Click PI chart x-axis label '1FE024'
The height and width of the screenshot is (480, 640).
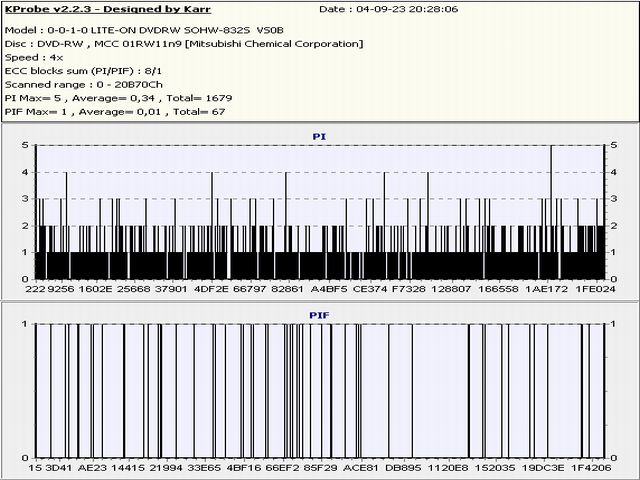point(596,289)
